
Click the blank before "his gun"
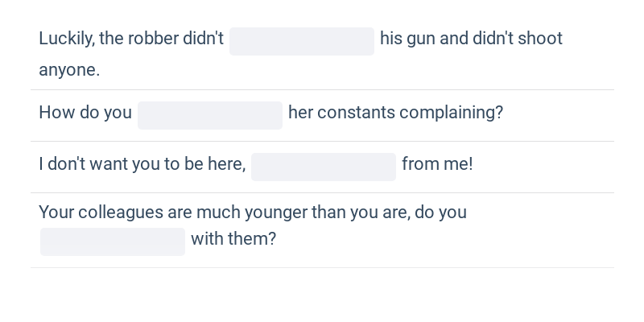pos(302,42)
